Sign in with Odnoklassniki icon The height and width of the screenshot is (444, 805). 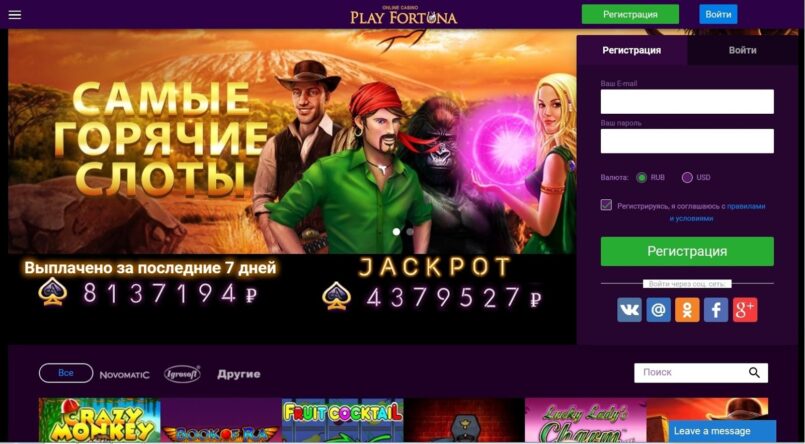coord(687,310)
